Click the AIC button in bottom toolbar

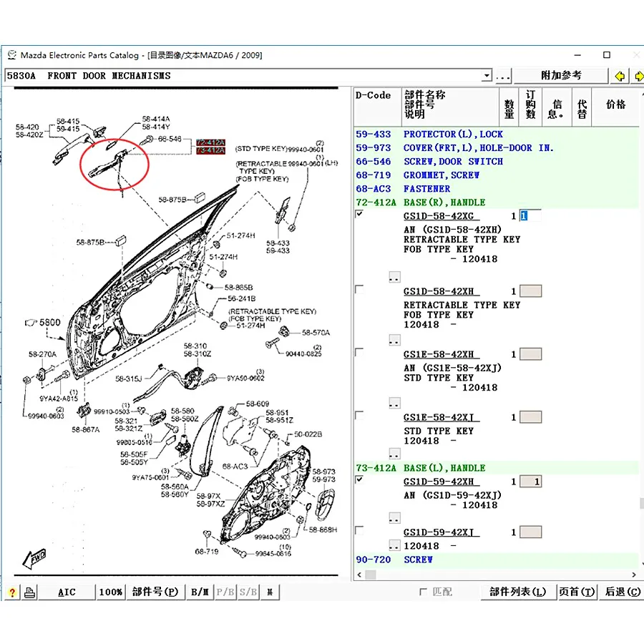click(x=67, y=592)
